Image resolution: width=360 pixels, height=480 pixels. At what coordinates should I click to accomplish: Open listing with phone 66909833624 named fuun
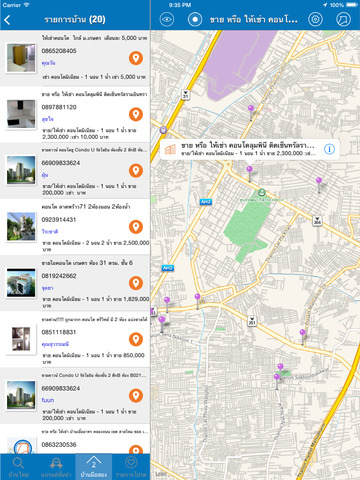75,396
